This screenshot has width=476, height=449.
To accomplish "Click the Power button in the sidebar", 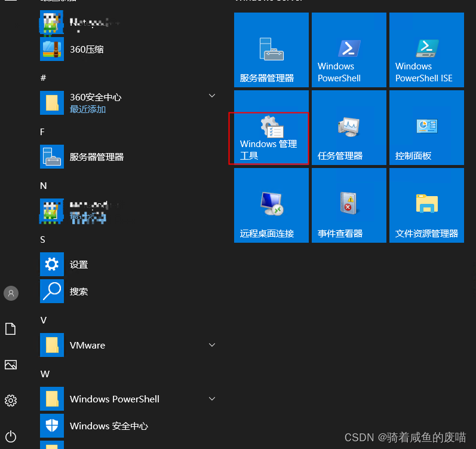I will 11,436.
